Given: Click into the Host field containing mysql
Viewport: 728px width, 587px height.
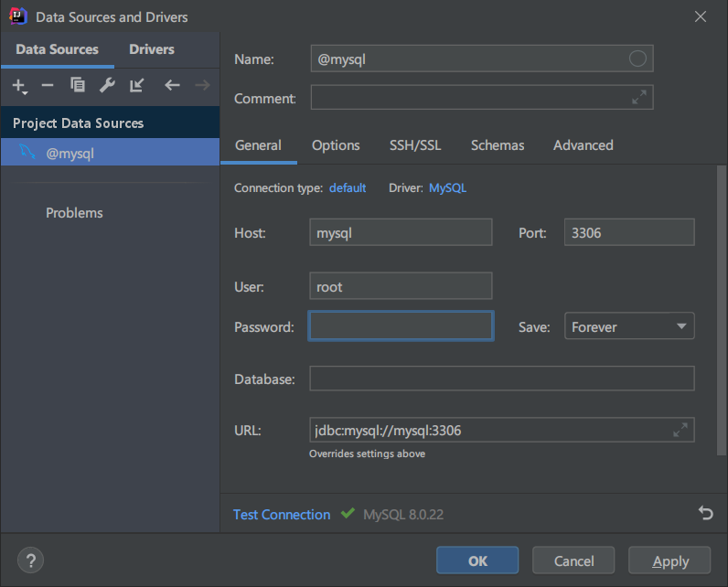Looking at the screenshot, I should 401,232.
